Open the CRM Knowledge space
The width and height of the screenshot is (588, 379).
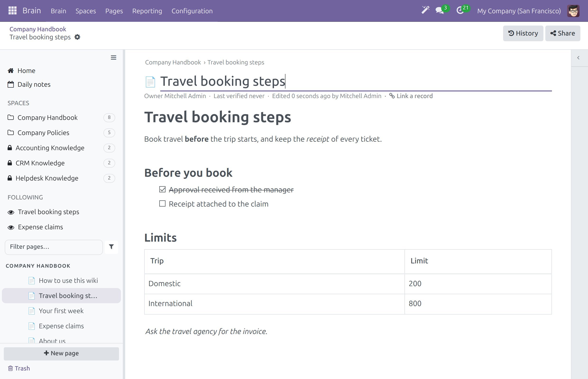click(x=61, y=163)
